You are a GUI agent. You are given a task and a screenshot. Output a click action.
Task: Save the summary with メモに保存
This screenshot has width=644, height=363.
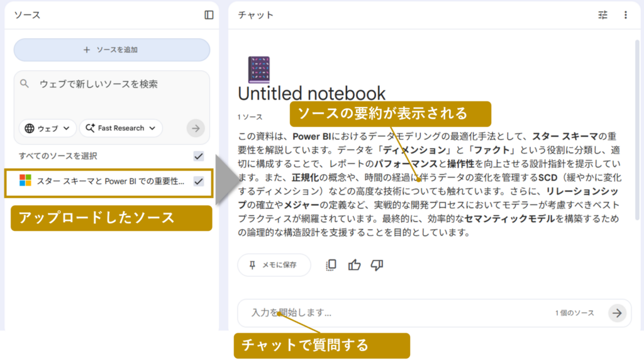[274, 265]
